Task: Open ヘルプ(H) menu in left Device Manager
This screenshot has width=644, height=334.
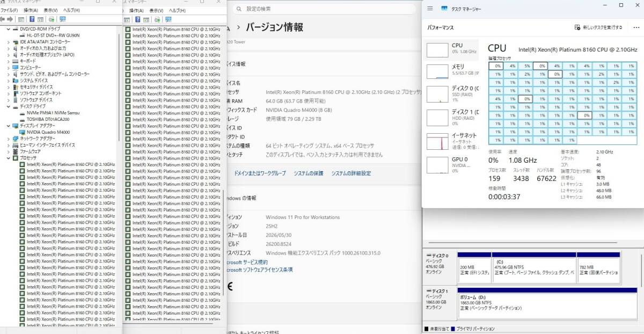Action: (x=71, y=10)
